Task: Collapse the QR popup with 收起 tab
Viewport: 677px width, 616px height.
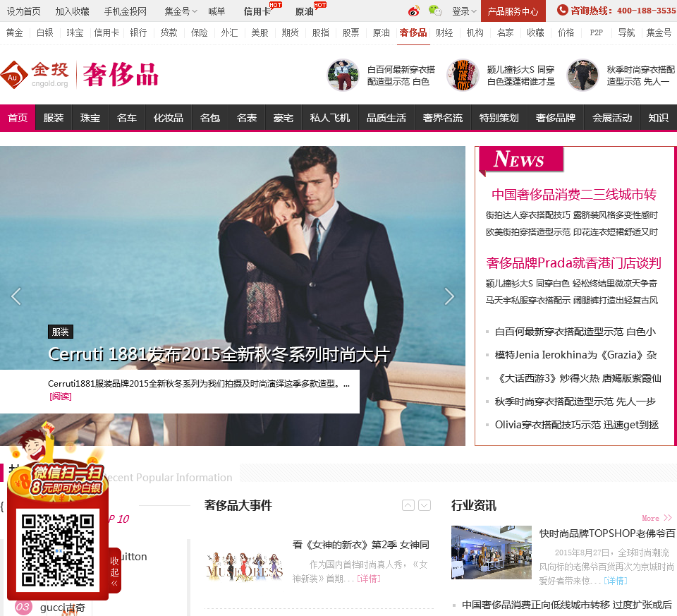Action: [114, 571]
